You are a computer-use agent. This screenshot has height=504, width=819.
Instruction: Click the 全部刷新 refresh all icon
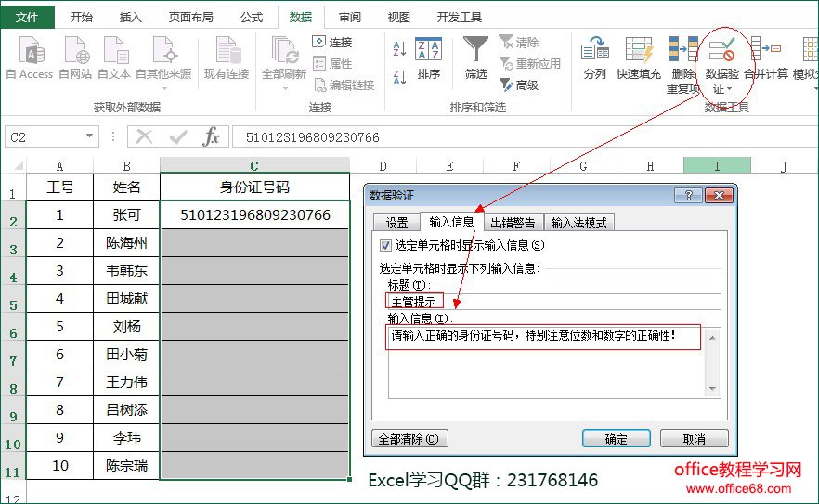point(283,51)
